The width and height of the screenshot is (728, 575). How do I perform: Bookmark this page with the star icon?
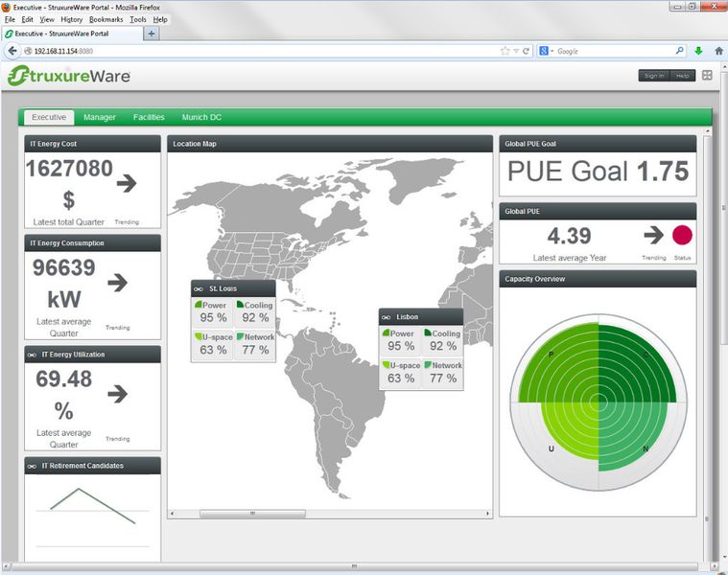pos(505,51)
